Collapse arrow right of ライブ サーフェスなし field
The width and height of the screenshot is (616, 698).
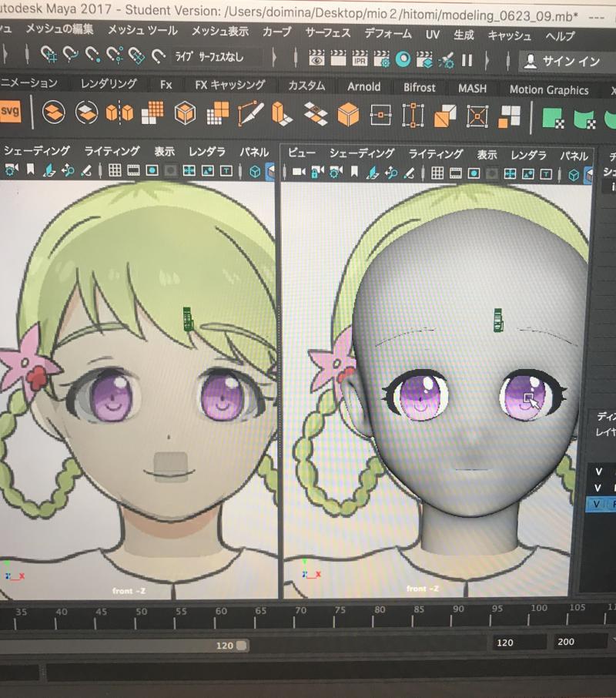tap(274, 58)
